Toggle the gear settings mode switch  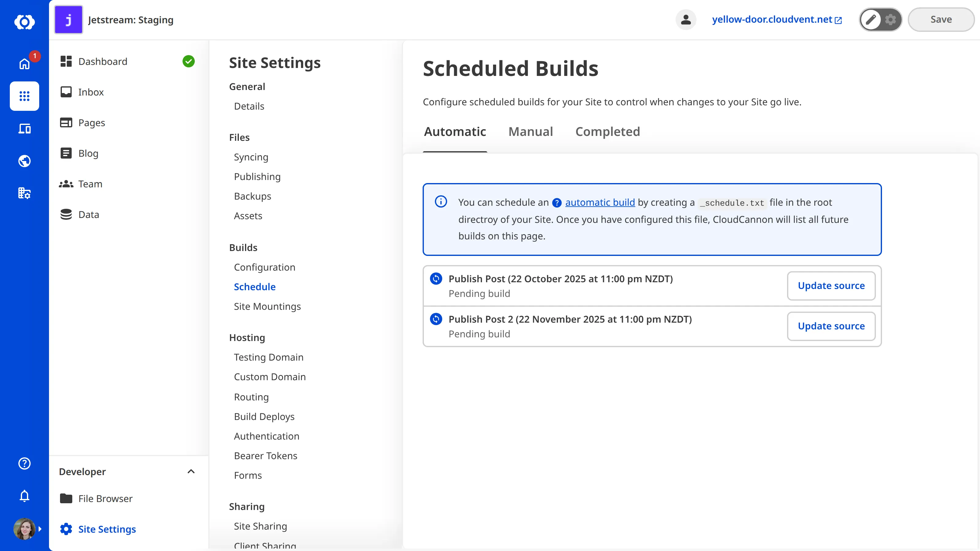click(x=890, y=19)
